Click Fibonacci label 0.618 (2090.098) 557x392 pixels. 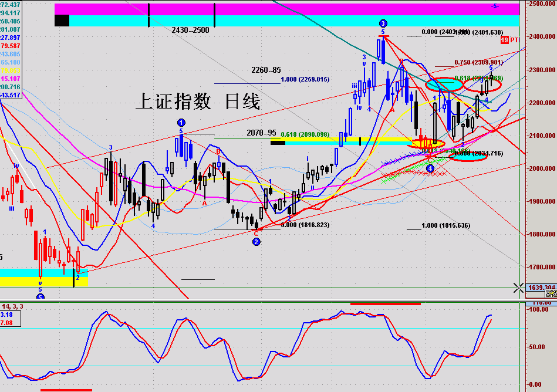pyautogui.click(x=305, y=134)
